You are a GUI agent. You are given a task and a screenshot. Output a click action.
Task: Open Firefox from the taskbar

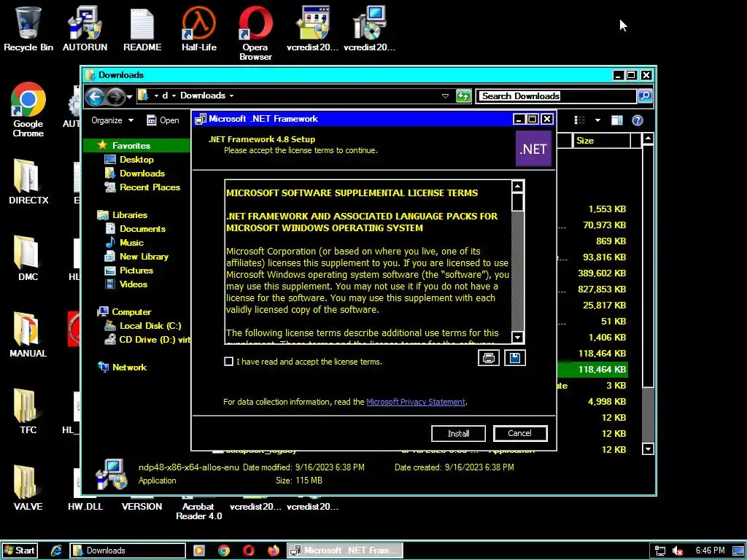(274, 551)
